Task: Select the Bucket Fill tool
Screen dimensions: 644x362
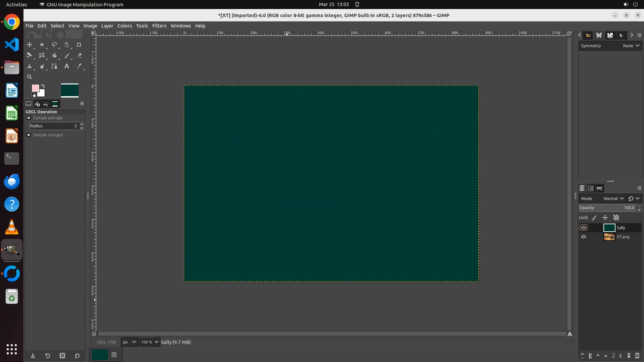Action: click(x=54, y=56)
